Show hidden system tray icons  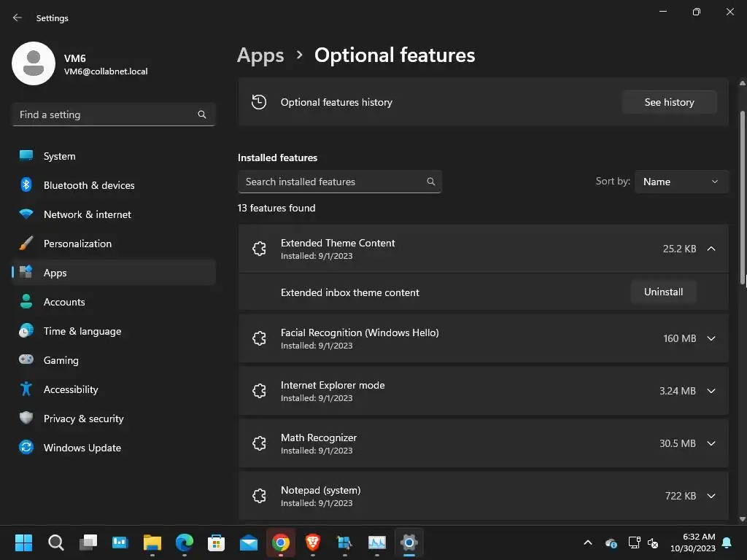588,542
